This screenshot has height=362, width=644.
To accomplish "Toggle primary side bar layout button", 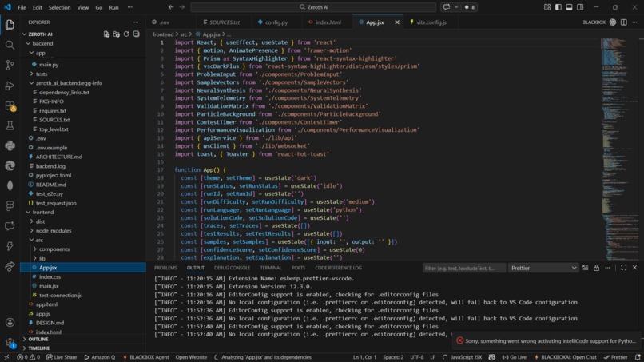I will click(x=559, y=7).
